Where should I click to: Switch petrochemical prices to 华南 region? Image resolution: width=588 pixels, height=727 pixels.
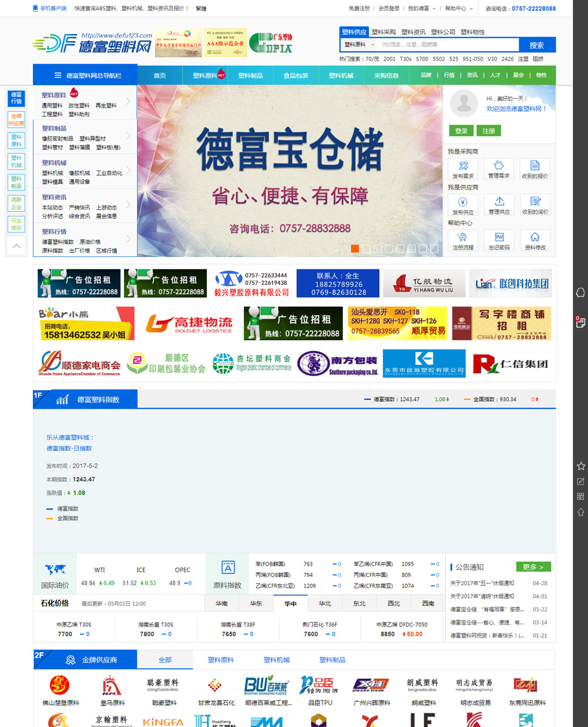click(x=222, y=603)
